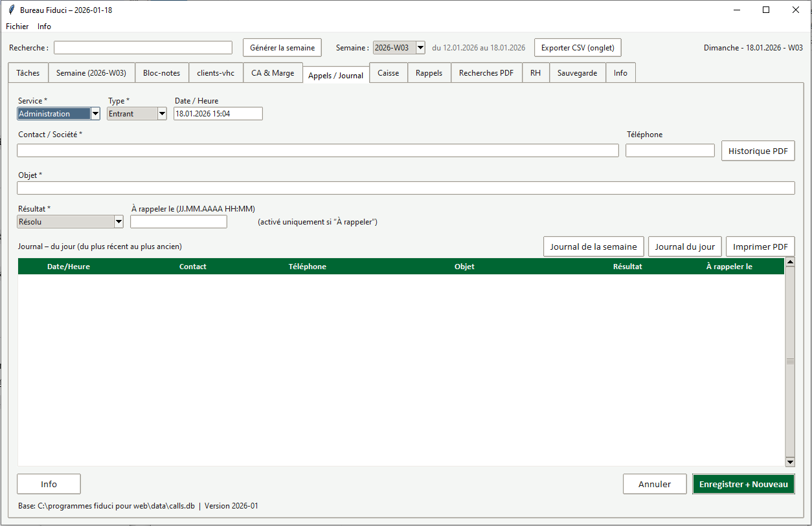Open the Info menu in menu bar
Image resolution: width=812 pixels, height=526 pixels.
coord(44,27)
